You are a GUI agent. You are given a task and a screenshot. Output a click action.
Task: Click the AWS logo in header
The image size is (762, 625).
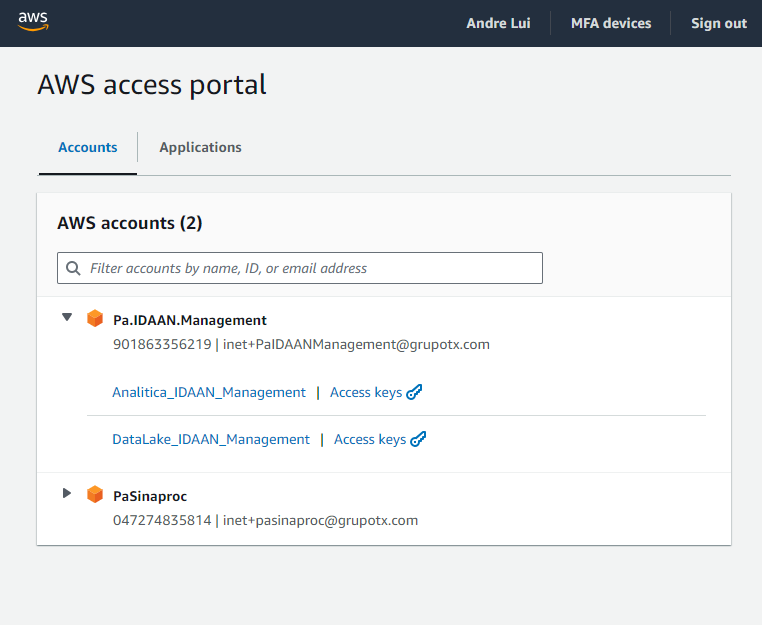click(33, 21)
